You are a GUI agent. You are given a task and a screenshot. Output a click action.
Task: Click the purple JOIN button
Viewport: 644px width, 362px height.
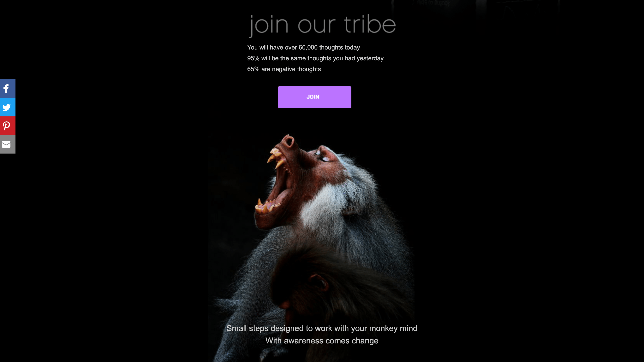point(314,97)
